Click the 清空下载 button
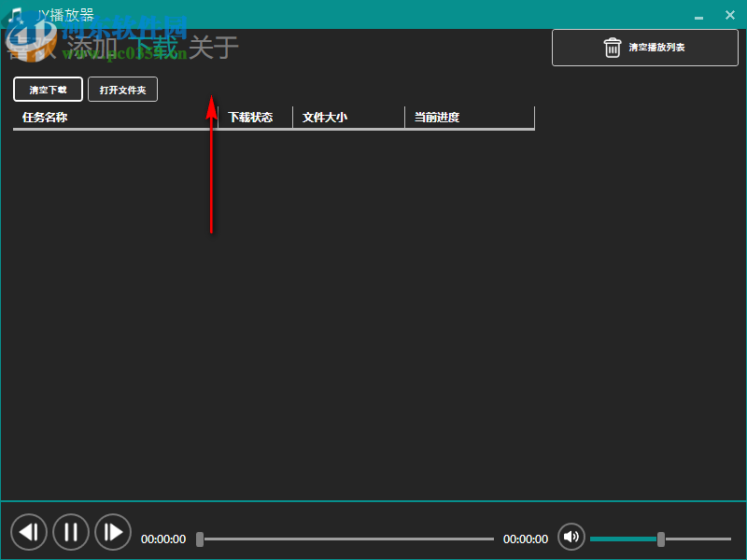 click(x=48, y=89)
